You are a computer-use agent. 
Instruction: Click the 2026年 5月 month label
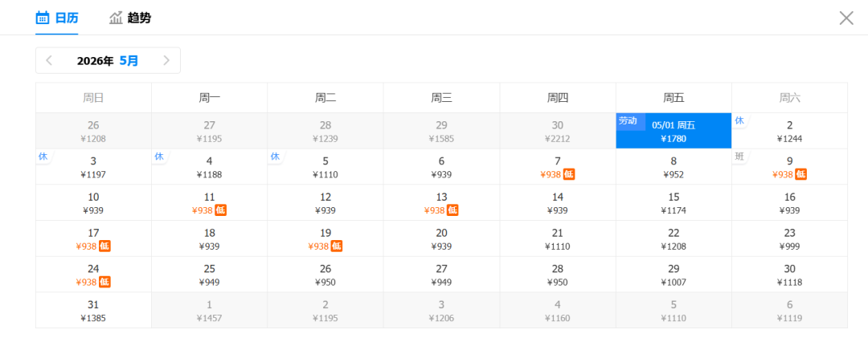point(108,60)
